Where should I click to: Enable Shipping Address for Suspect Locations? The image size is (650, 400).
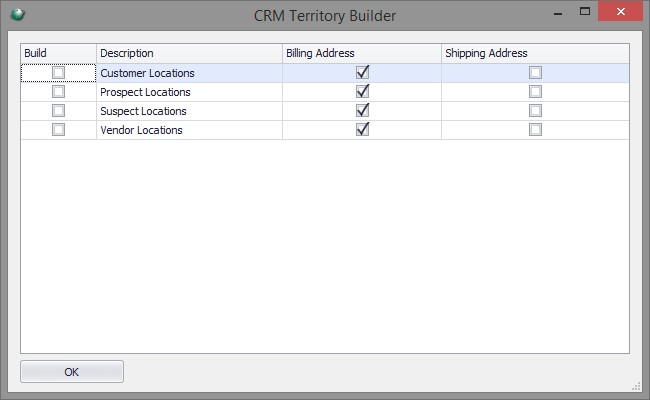coord(535,111)
